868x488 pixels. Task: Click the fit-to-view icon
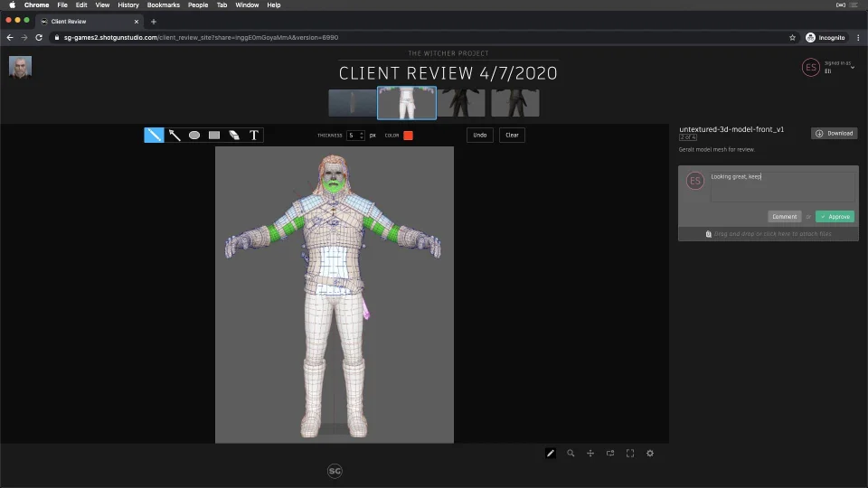point(610,453)
